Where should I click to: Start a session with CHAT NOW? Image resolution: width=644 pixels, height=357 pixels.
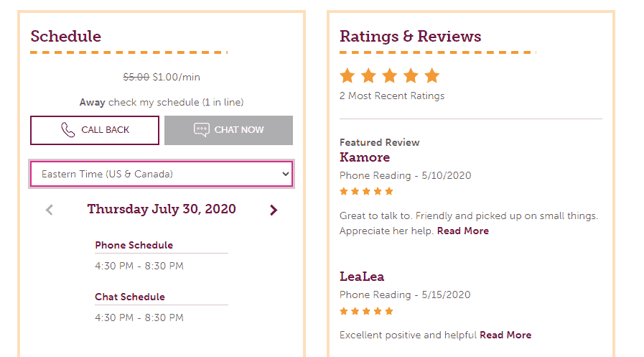click(229, 130)
